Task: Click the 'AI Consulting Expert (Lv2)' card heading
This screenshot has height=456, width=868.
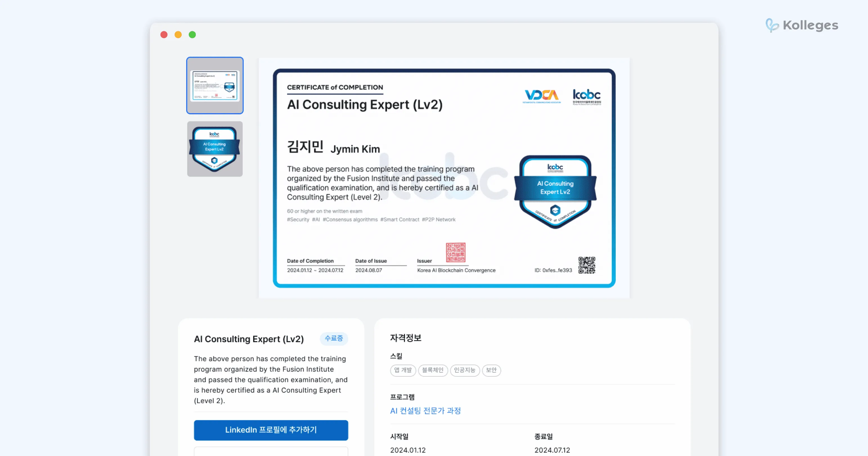Action: [x=249, y=339]
